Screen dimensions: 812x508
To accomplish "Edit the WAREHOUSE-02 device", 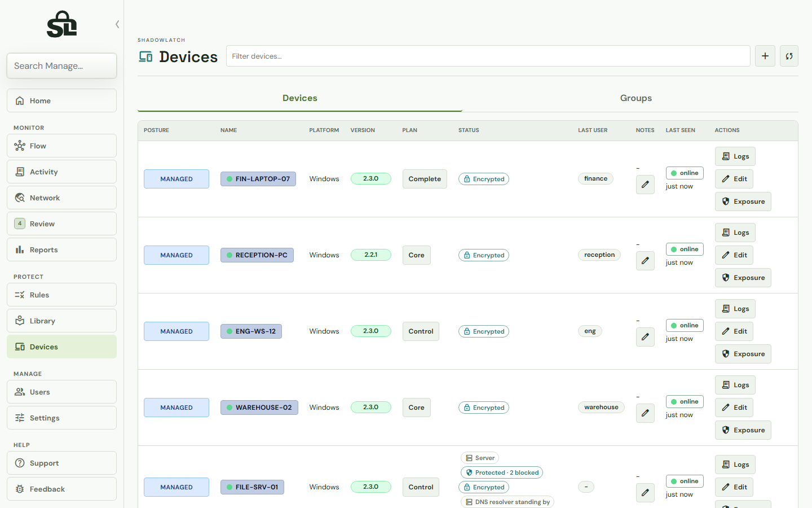I will point(734,408).
